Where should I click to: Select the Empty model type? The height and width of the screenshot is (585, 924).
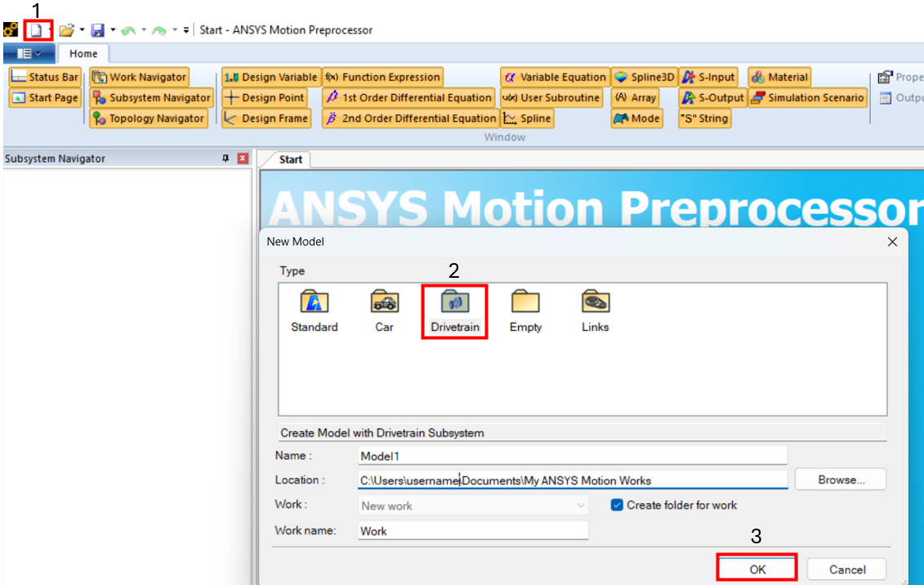tap(525, 311)
